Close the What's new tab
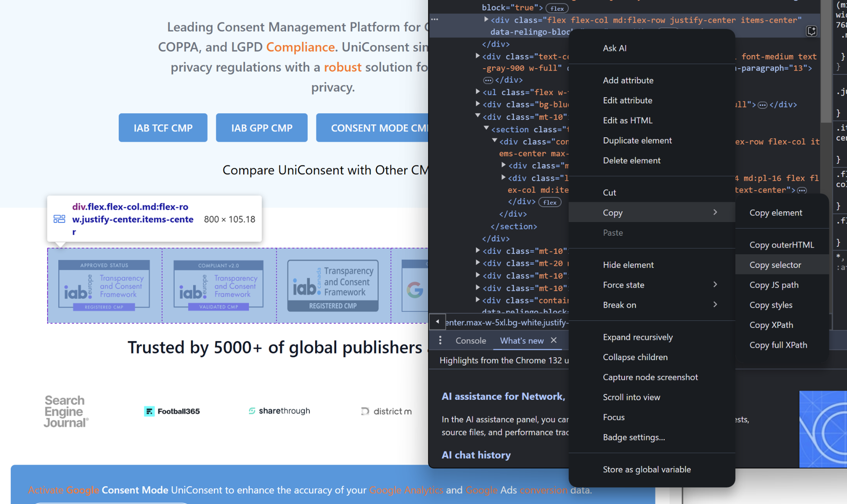Viewport: 847px width, 504px height. 553,340
